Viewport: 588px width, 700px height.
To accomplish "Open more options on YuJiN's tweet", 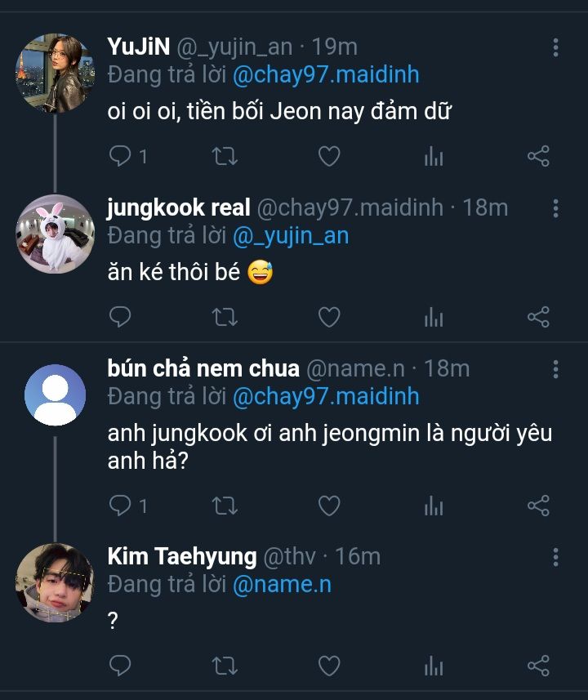I will tap(555, 47).
